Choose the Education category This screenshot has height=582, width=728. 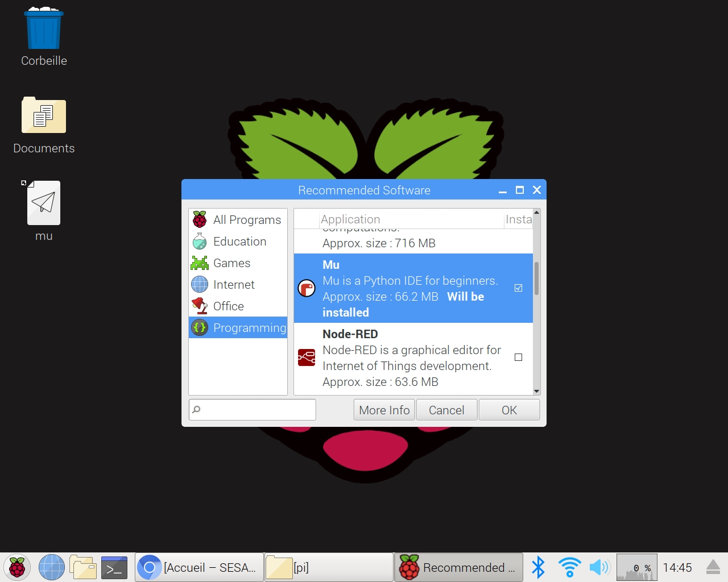click(x=238, y=241)
